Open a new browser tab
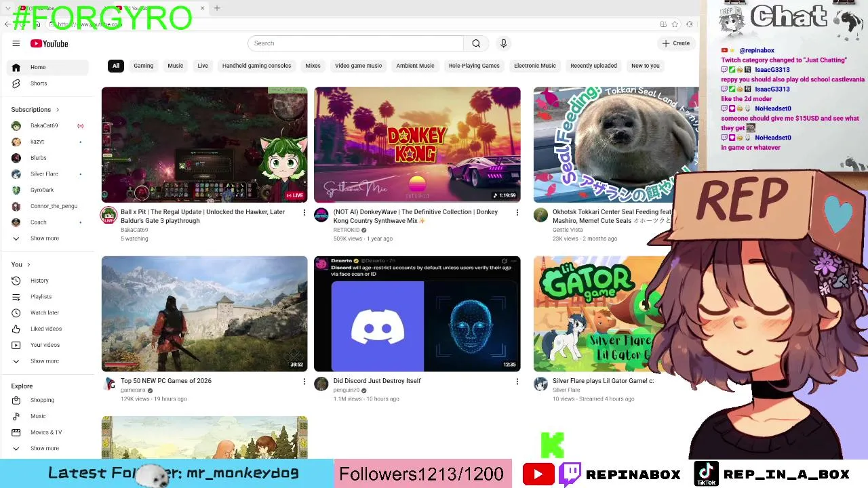 click(217, 8)
